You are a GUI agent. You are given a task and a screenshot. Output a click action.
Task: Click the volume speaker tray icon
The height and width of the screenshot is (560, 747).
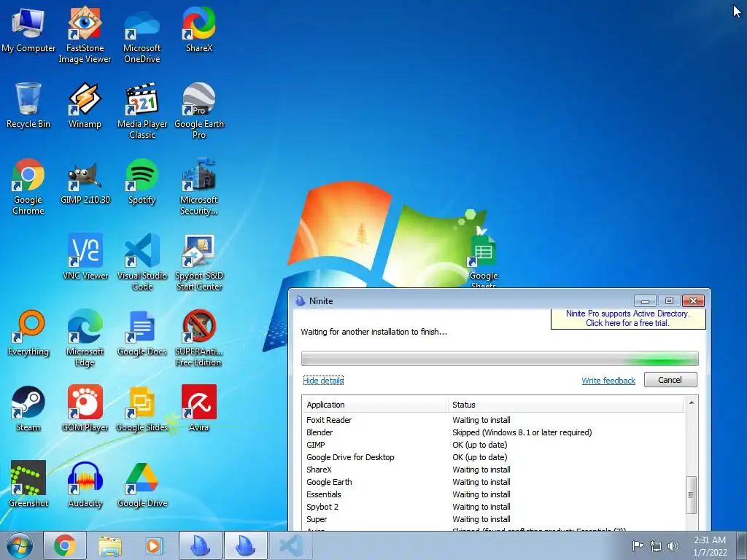(x=673, y=546)
